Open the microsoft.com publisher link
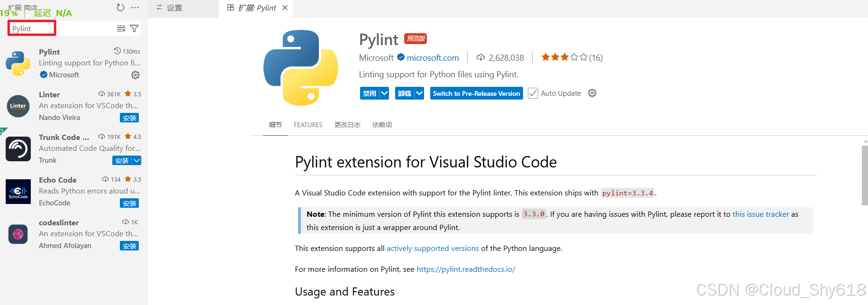This screenshot has height=305, width=868. point(433,58)
